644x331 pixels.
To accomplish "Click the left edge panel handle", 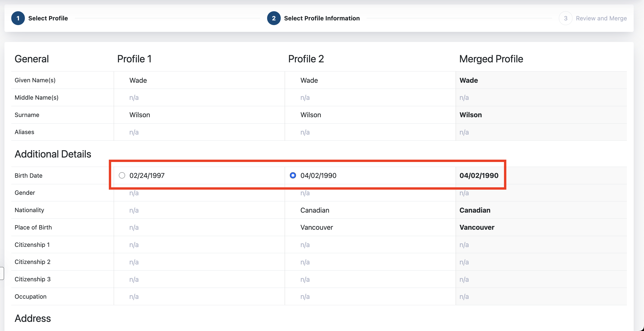I will tap(2, 274).
